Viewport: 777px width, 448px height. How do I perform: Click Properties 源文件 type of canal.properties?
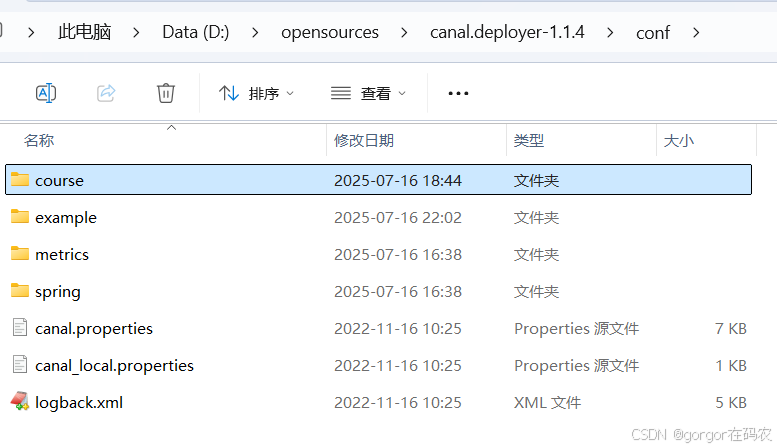[576, 329]
